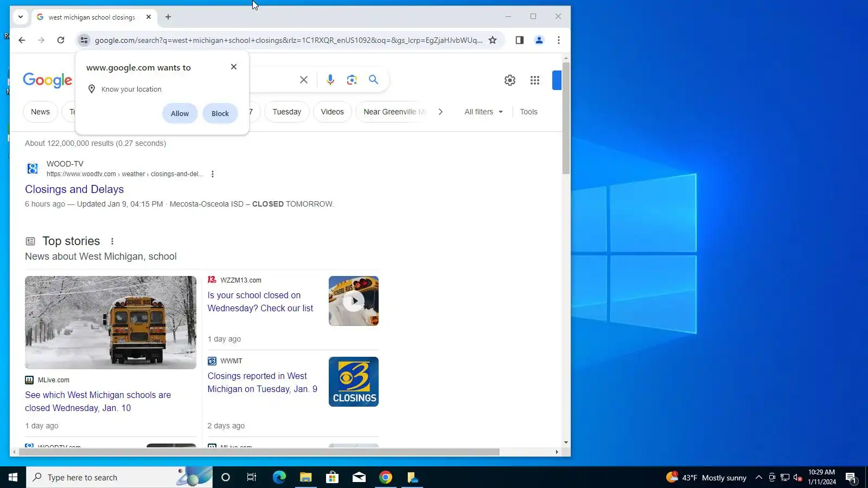
Task: Open Chrome profile menu
Action: click(539, 40)
